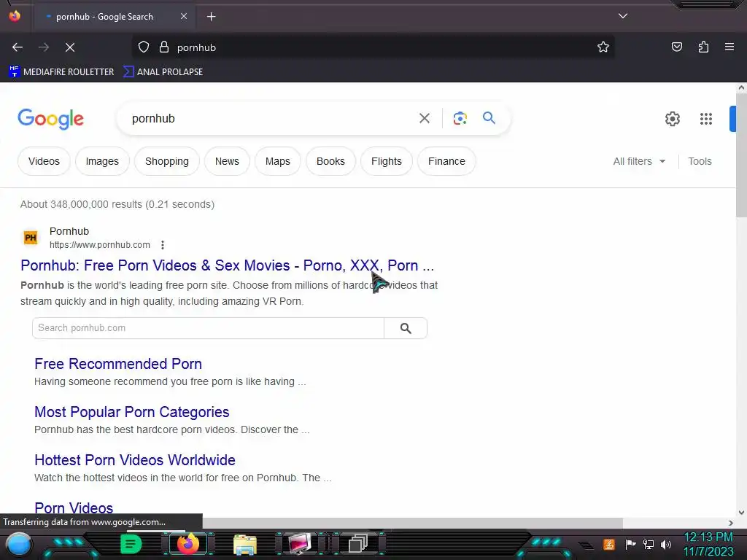Viewport: 747px width, 560px height.
Task: Expand the list all tabs chevron
Action: [623, 16]
